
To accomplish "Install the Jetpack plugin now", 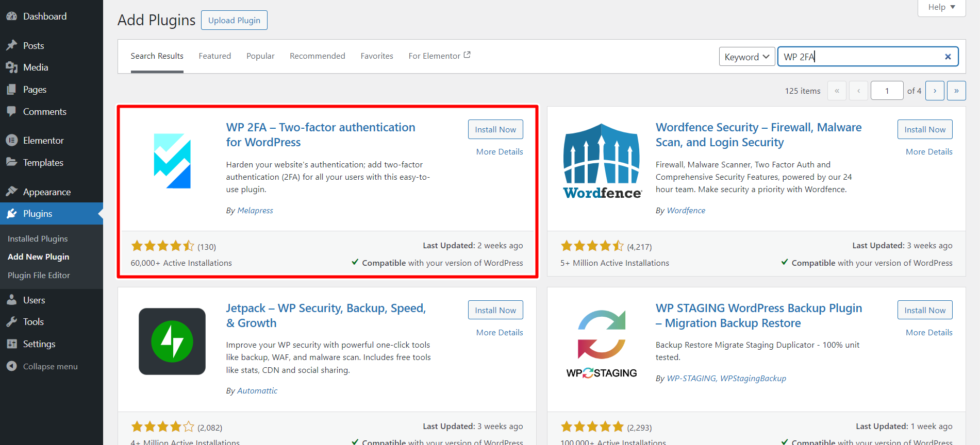I will coord(495,310).
